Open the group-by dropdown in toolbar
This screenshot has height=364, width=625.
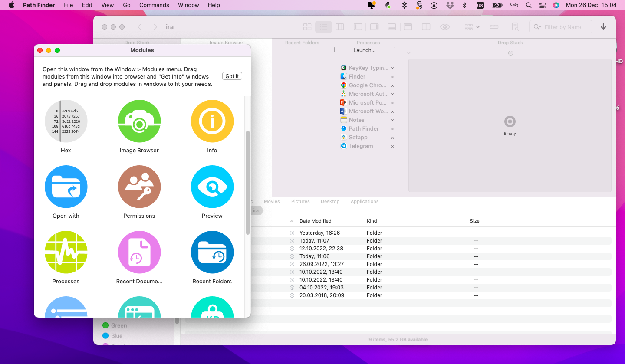click(x=472, y=27)
